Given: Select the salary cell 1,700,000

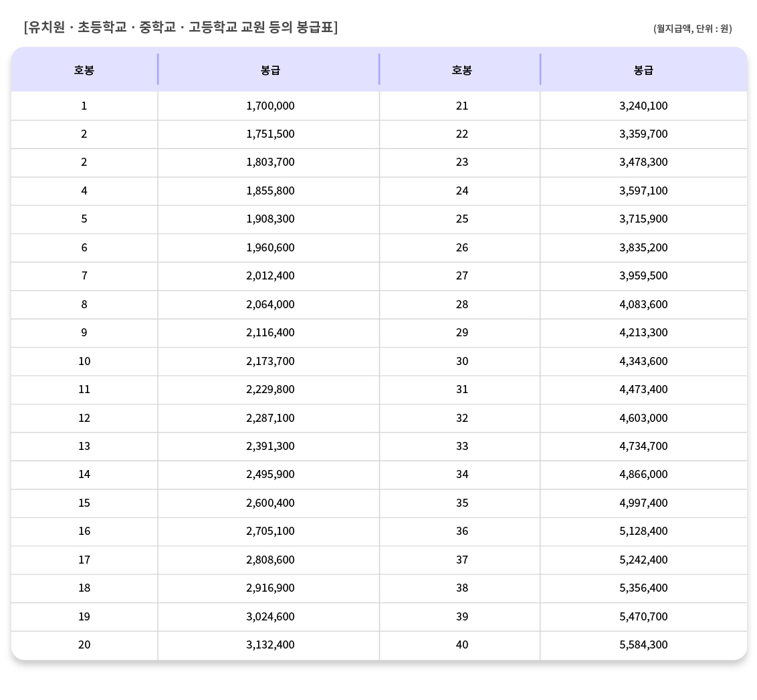Looking at the screenshot, I should tap(270, 106).
